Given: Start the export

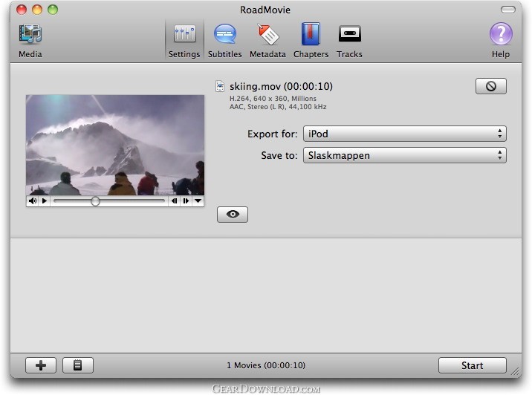Looking at the screenshot, I should (x=473, y=365).
